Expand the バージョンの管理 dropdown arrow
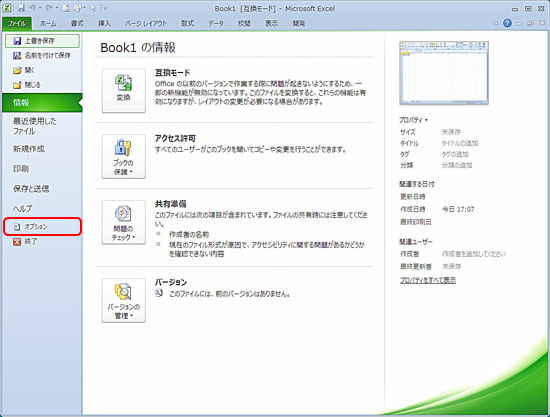This screenshot has height=417, width=550. pyautogui.click(x=132, y=316)
